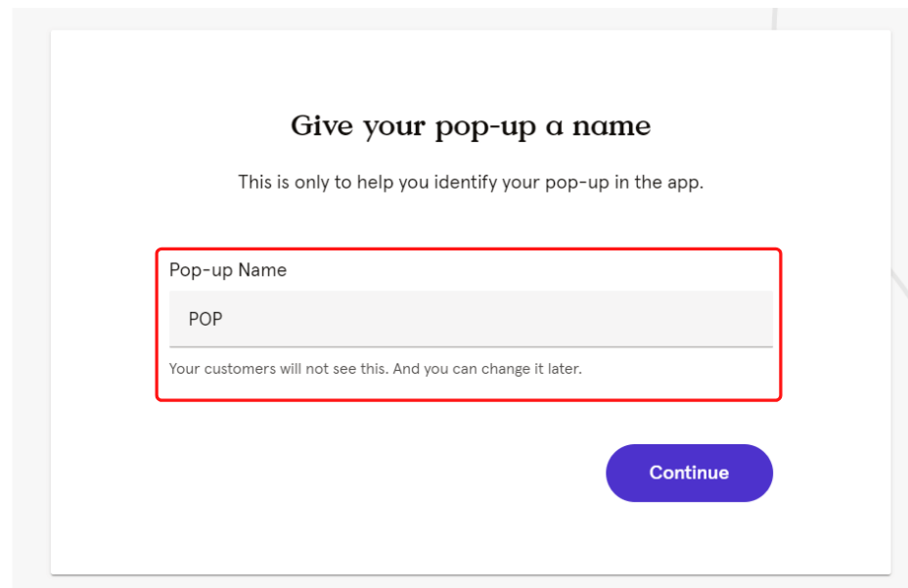The height and width of the screenshot is (588, 908).
Task: Click the word 'name' in the heading
Action: coord(612,127)
